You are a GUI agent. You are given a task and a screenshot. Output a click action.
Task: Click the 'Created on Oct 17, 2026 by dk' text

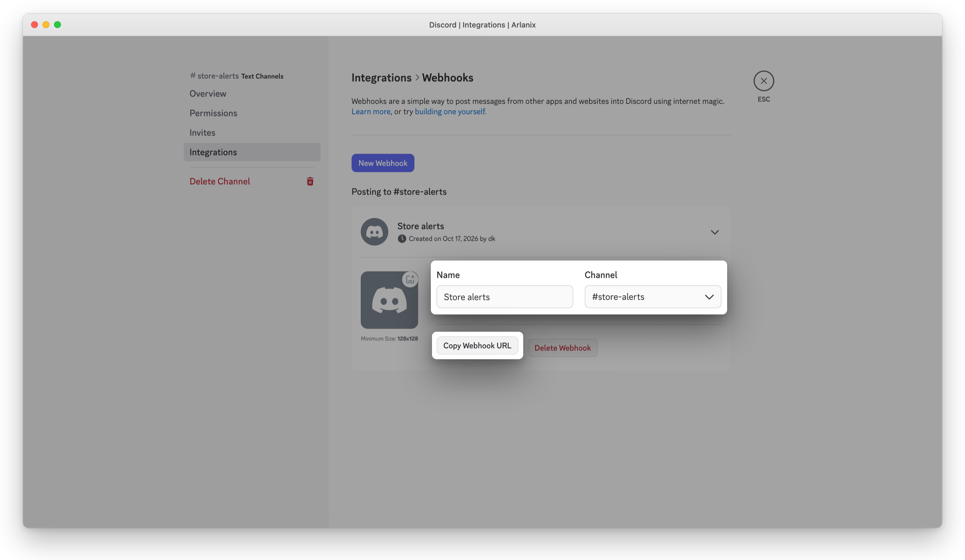(452, 238)
